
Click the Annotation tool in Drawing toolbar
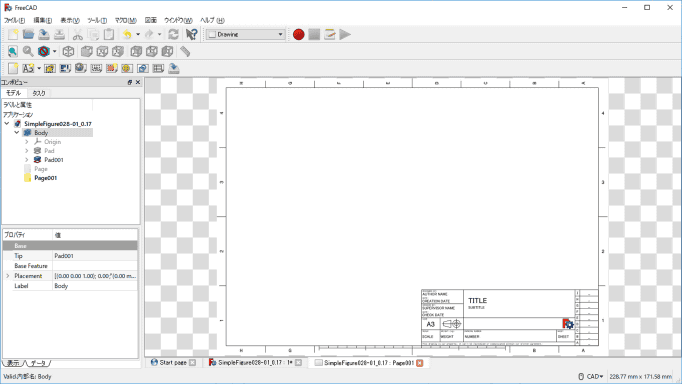96,68
